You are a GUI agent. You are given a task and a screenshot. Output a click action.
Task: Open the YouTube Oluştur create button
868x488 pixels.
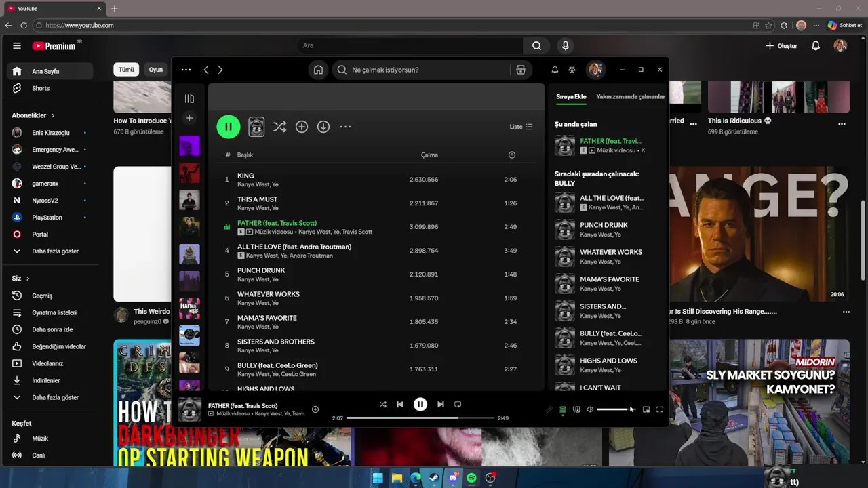[x=781, y=45]
